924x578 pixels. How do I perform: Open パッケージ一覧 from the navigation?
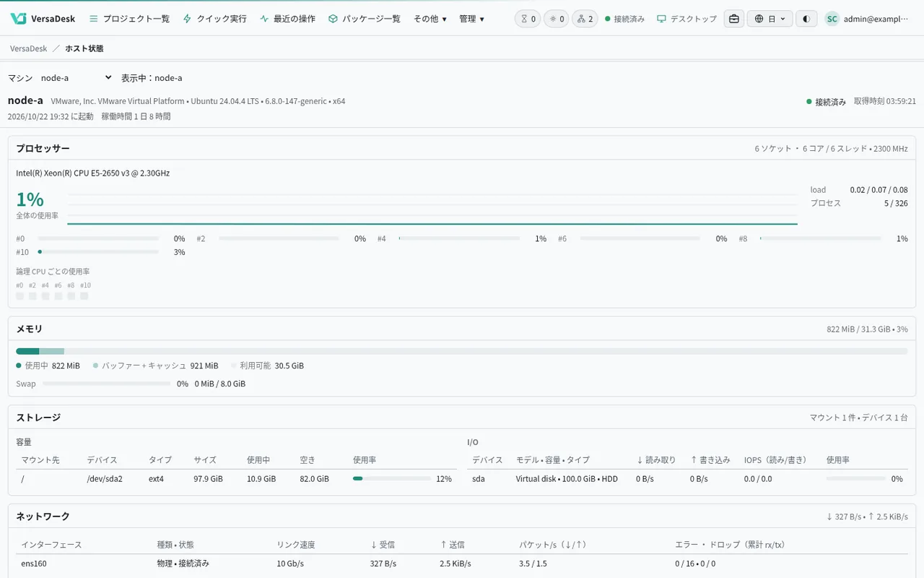click(364, 19)
